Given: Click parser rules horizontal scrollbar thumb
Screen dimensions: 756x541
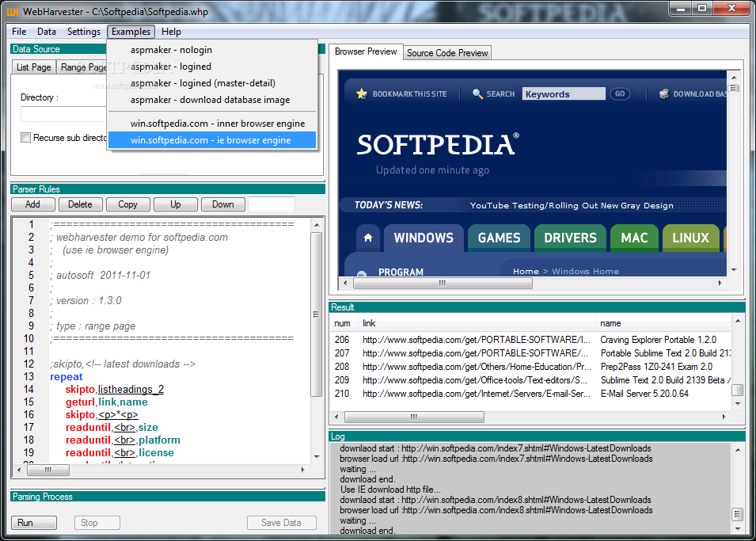Looking at the screenshot, I should 48,470.
